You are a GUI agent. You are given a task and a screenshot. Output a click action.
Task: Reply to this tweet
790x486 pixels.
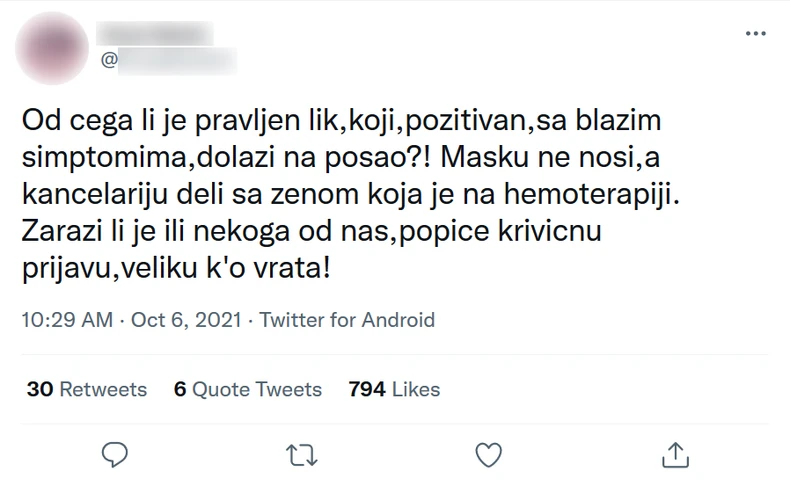117,455
